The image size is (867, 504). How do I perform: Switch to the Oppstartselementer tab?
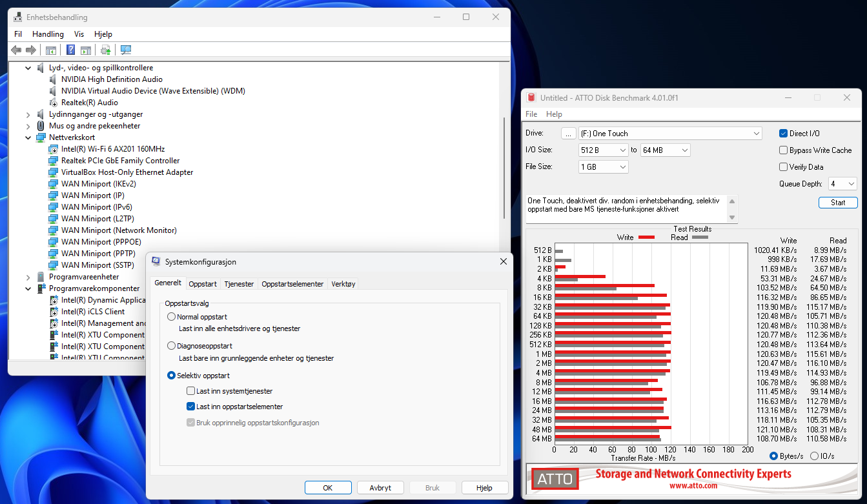292,284
